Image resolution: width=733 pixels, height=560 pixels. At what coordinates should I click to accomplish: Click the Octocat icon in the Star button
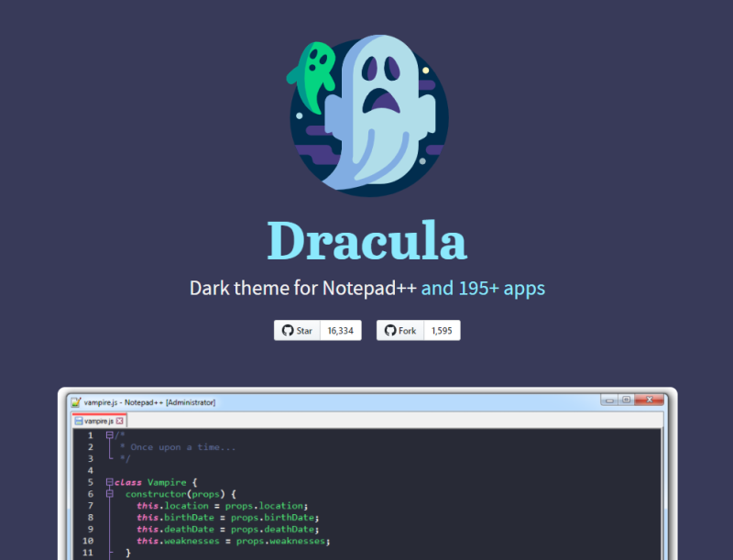pos(288,331)
